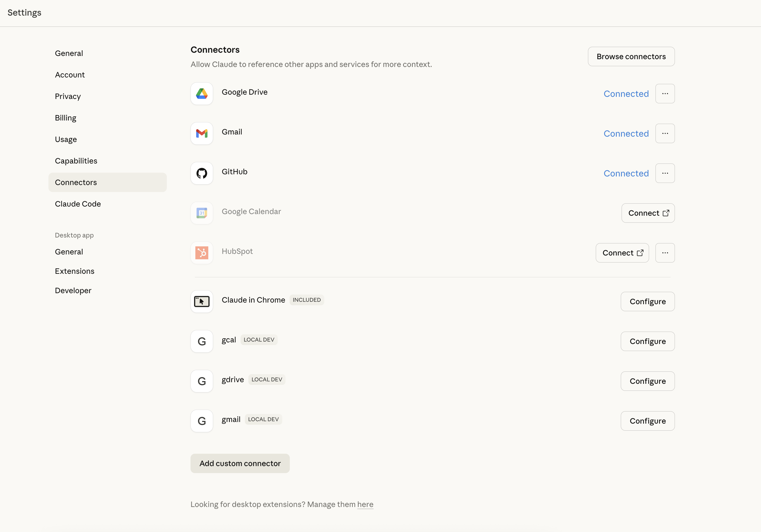This screenshot has width=761, height=532.
Task: Open HubSpot more options ellipsis menu
Action: tap(665, 253)
